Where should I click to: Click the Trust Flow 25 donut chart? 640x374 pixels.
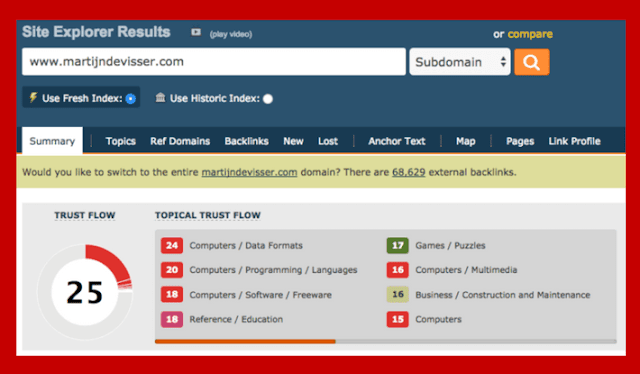point(85,292)
